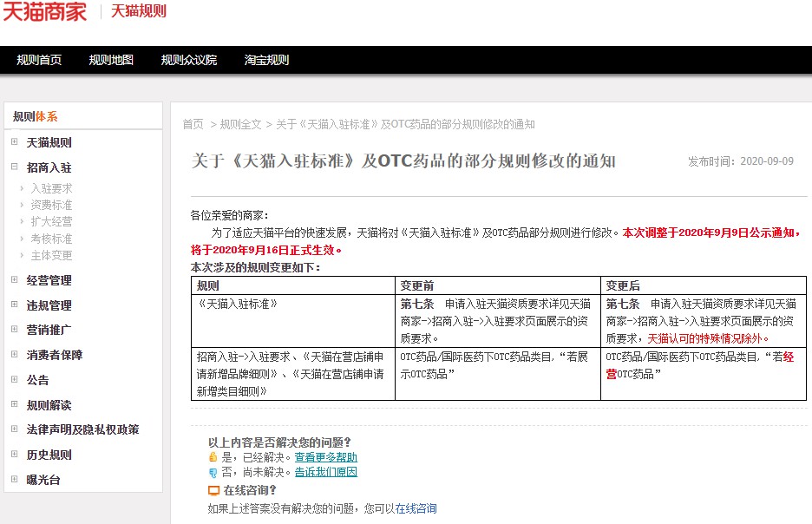This screenshot has height=524, width=812.
Task: Expand the 消费者保障 tree node
Action: [15, 355]
